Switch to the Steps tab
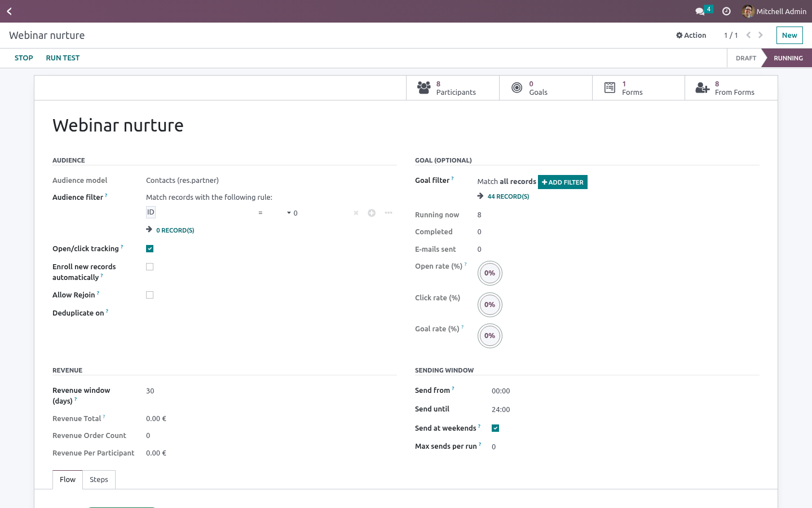 (99, 479)
